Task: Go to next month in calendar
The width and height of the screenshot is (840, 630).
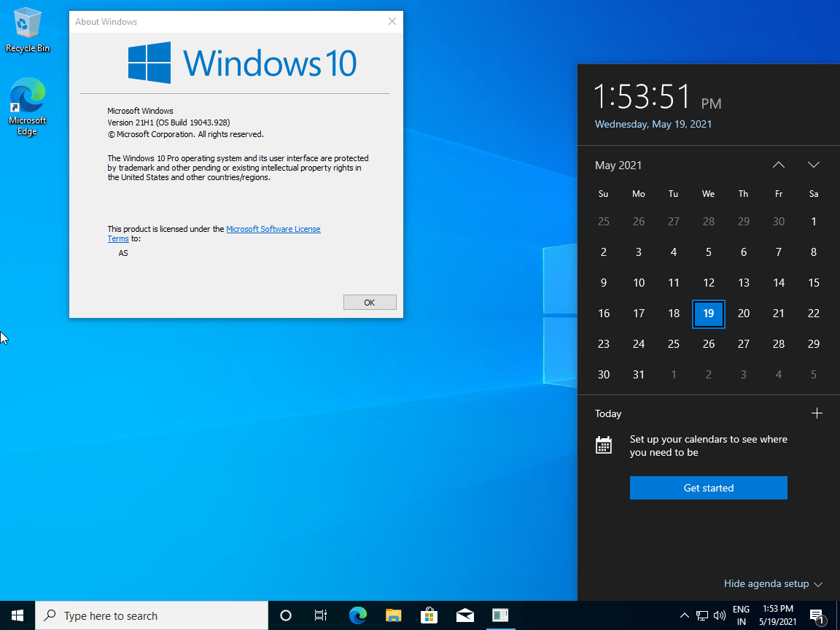Action: [813, 165]
